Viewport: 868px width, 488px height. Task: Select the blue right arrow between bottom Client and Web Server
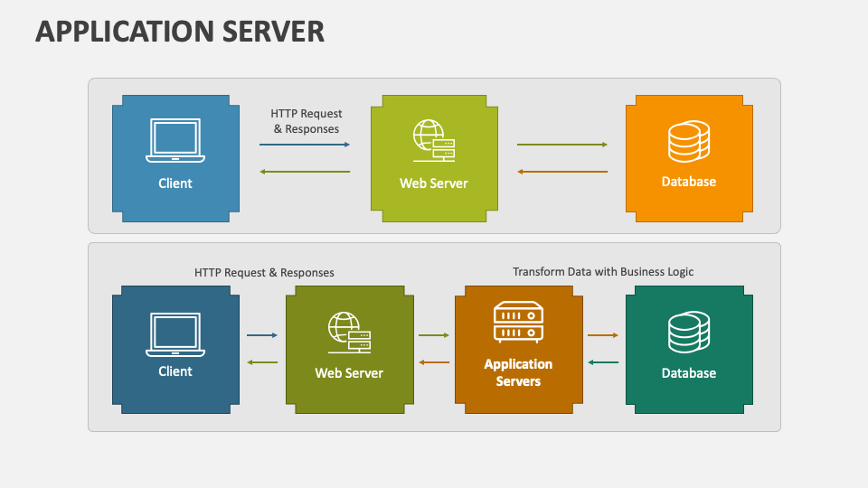click(262, 335)
